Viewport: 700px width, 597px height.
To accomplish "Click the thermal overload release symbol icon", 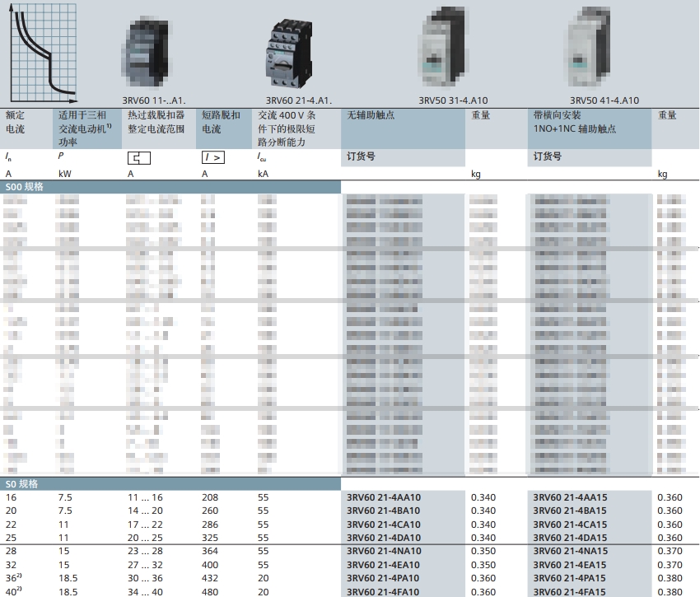I will point(139,157).
